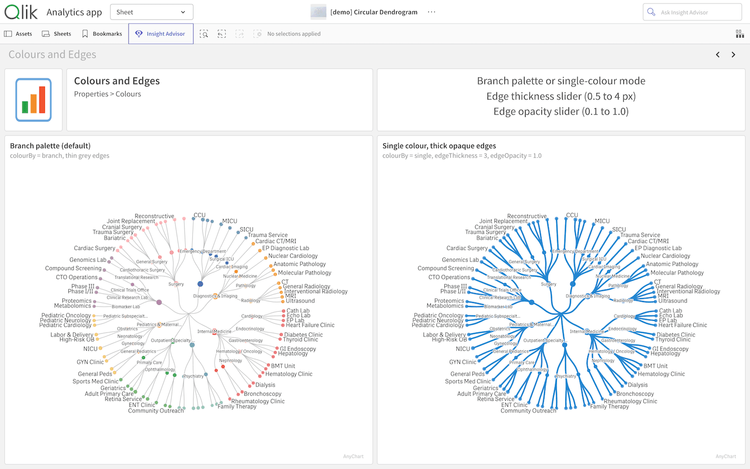This screenshot has width=750, height=469.
Task: Open the selections tool grid icon
Action: (739, 34)
